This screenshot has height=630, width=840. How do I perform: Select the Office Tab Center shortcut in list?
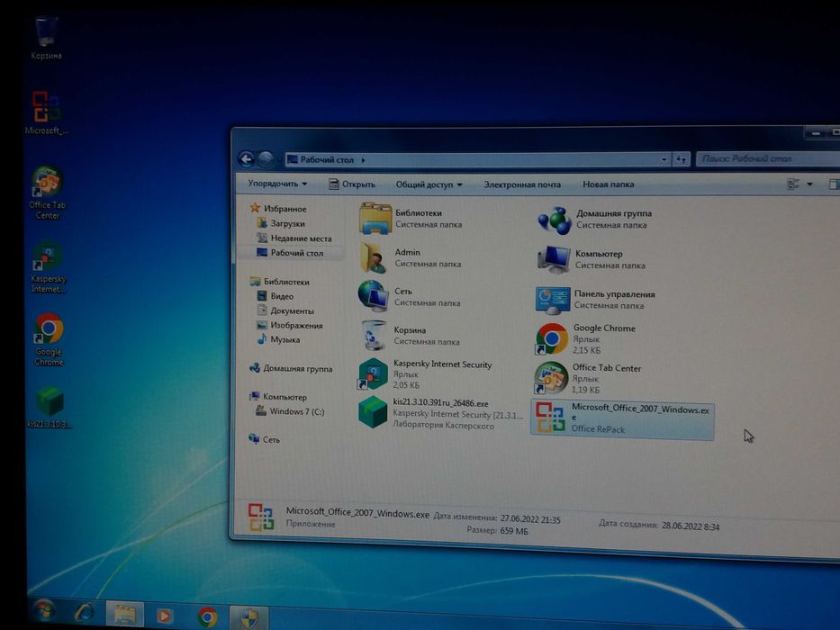551,378
